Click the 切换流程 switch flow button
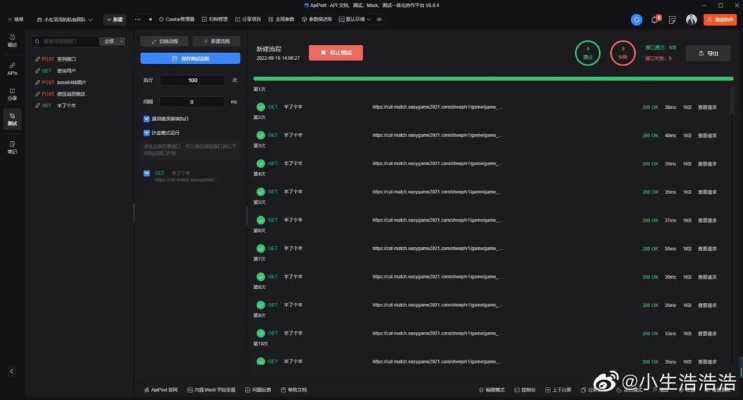This screenshot has width=743, height=400. [164, 41]
